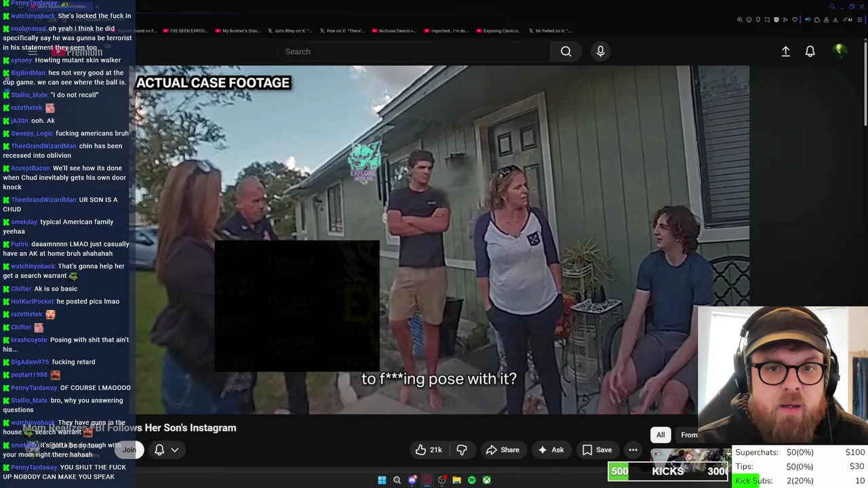Open Spotify from the taskbar

[472, 480]
